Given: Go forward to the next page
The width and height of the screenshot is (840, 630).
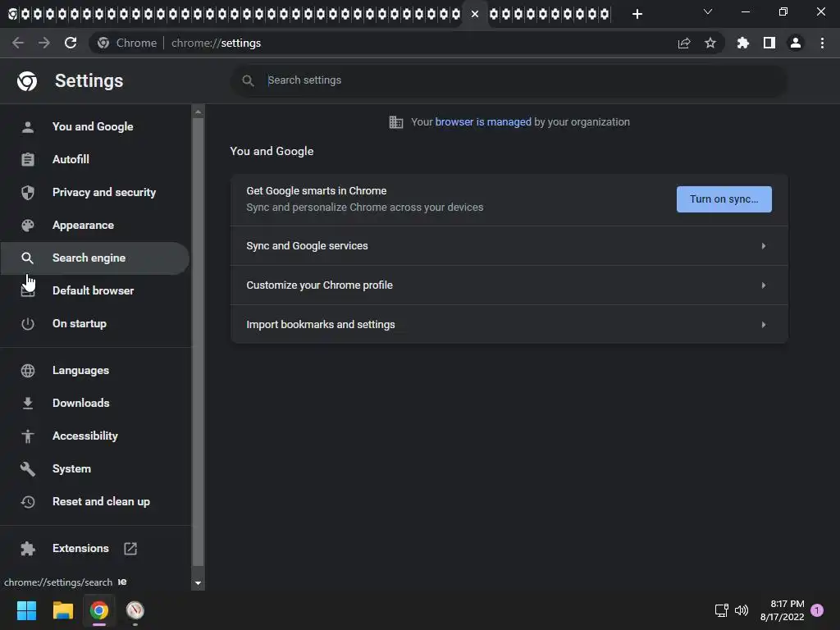Looking at the screenshot, I should [x=44, y=43].
